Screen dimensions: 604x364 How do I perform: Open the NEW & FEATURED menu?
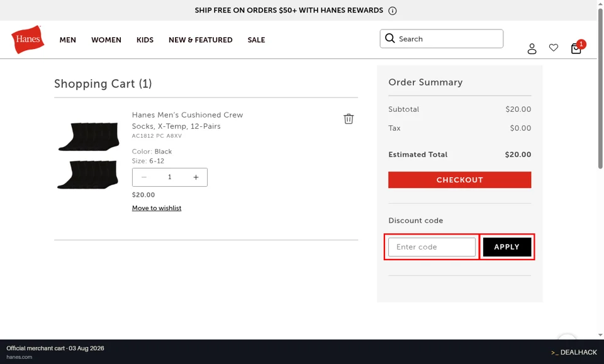(200, 40)
